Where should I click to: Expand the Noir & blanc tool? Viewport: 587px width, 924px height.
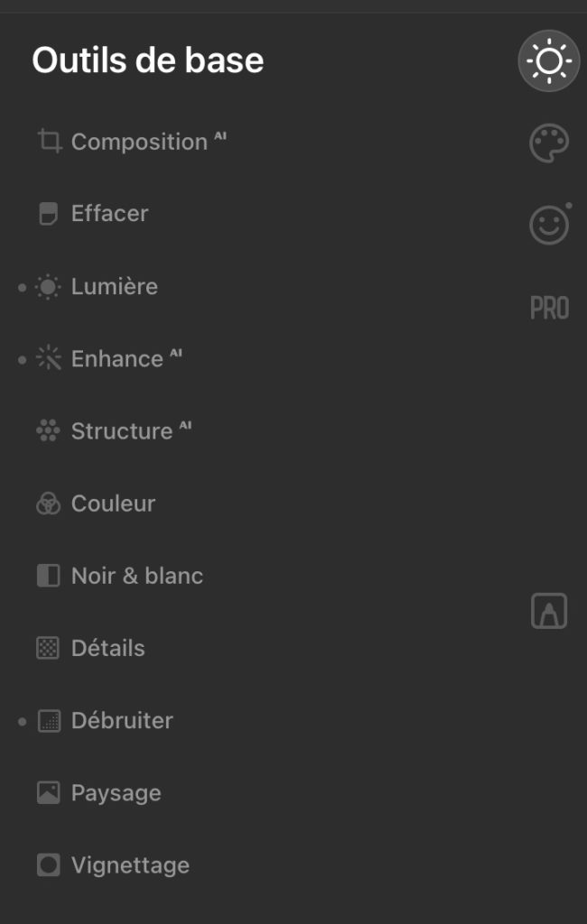click(137, 576)
